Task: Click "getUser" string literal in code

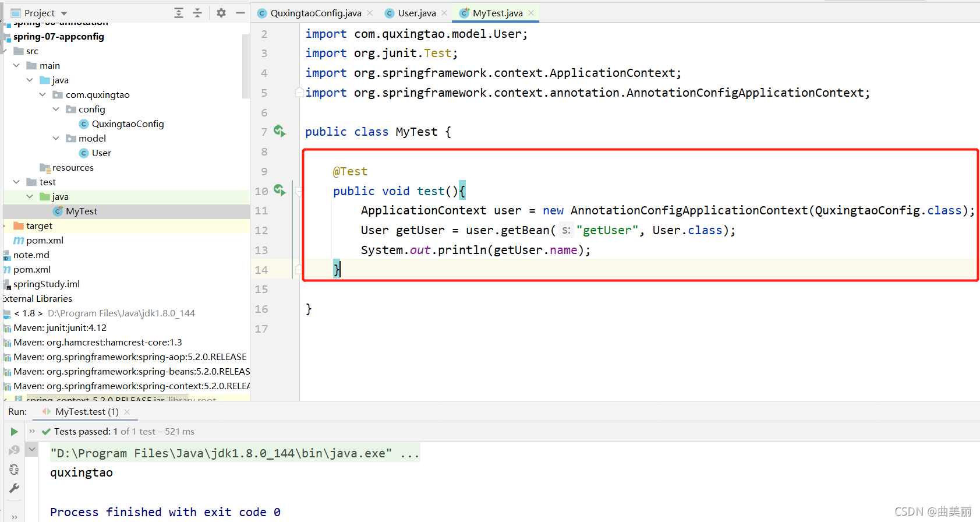Action: click(607, 230)
